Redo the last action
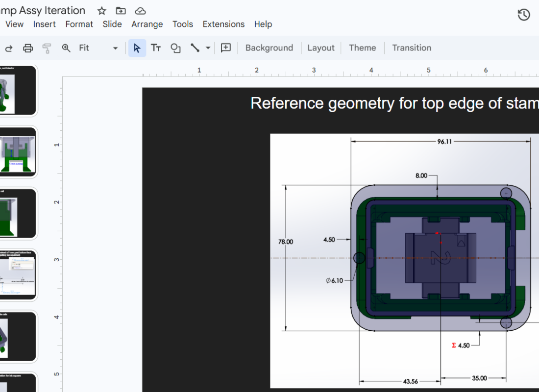The image size is (539, 392). (9, 48)
